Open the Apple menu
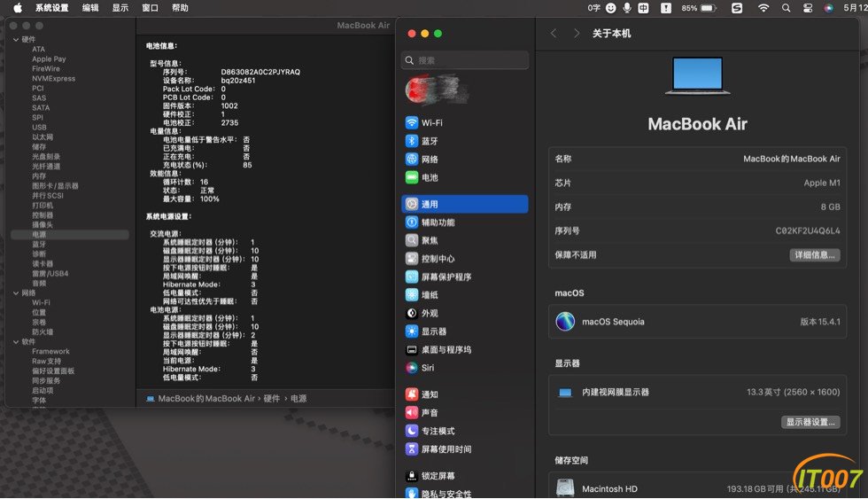The width and height of the screenshot is (868, 499). pyautogui.click(x=18, y=8)
